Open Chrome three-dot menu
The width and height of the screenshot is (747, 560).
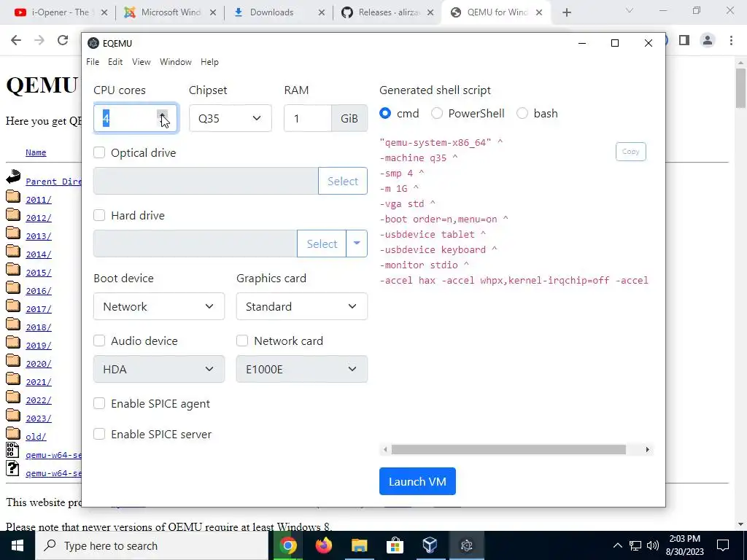(x=731, y=41)
